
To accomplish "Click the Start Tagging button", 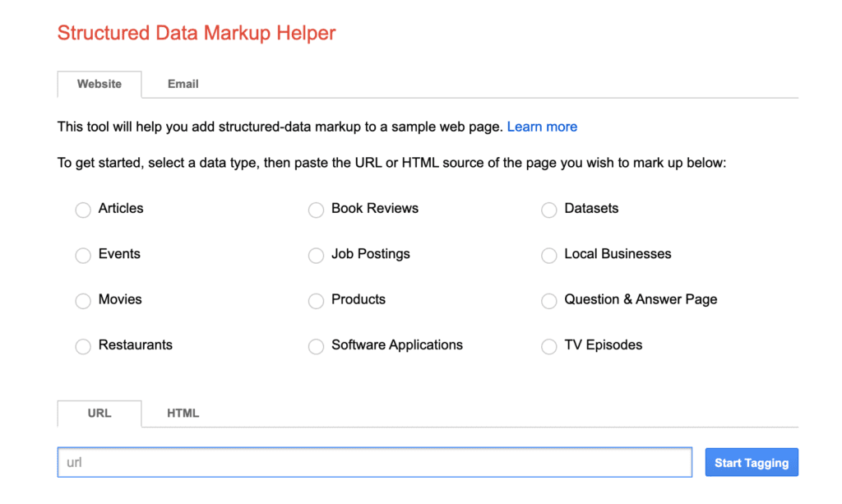I will tap(752, 463).
